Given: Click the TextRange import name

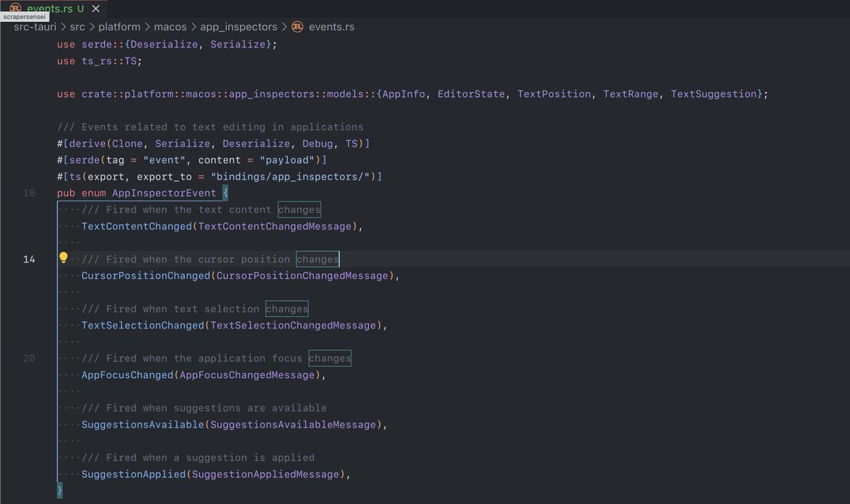Looking at the screenshot, I should click(631, 93).
